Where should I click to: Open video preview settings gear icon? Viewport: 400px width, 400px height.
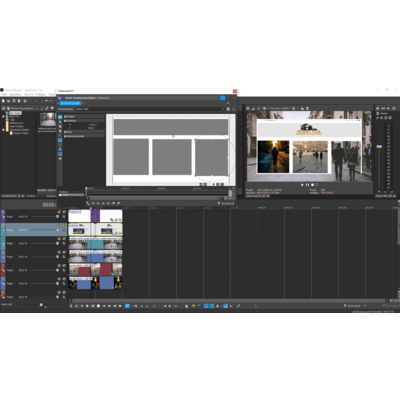(248, 108)
